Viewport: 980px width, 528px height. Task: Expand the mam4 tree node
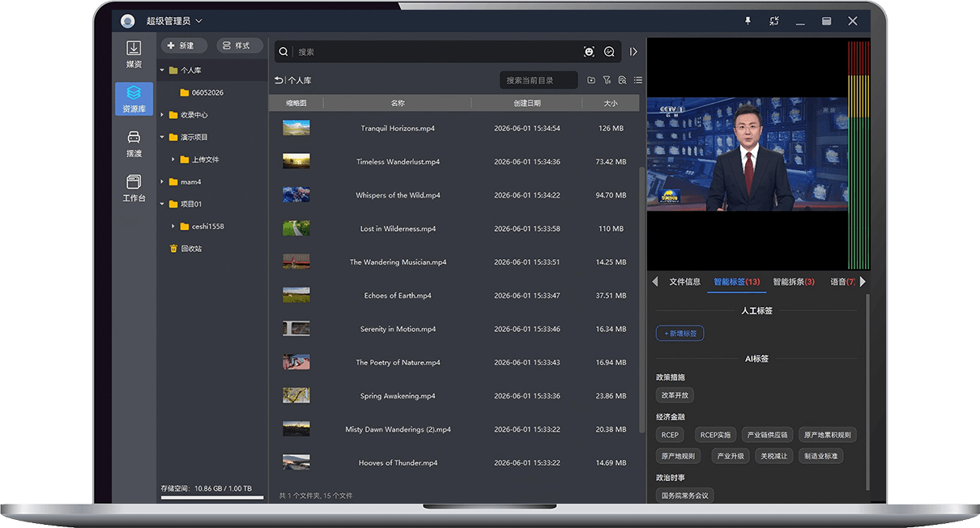[x=162, y=181]
